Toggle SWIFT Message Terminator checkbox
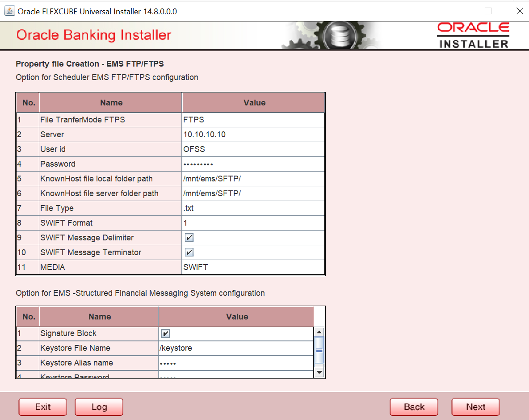 (x=189, y=252)
